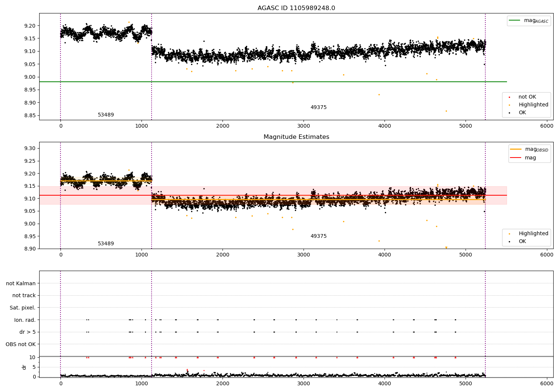
Task: Click '53489' label in the Magnitude Estimates plot
Action: (x=106, y=244)
